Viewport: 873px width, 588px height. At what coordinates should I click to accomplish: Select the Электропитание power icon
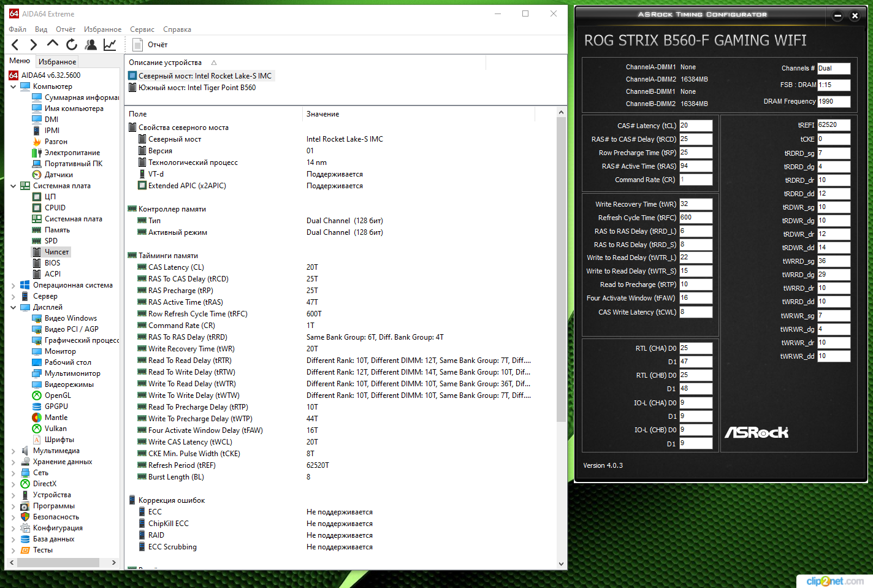37,153
